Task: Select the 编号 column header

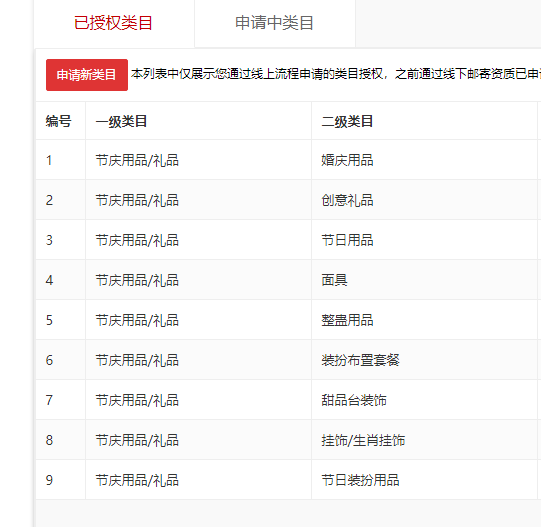Action: (58, 121)
